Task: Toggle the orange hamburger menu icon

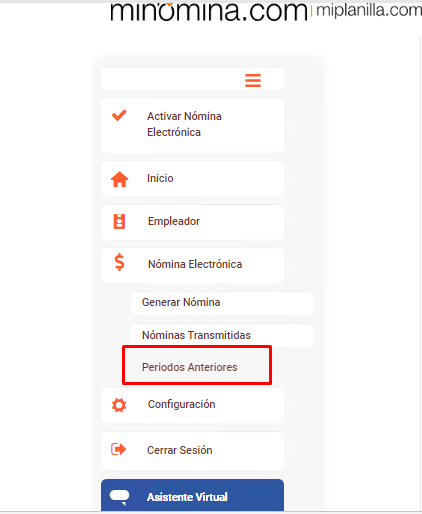Action: pyautogui.click(x=253, y=80)
